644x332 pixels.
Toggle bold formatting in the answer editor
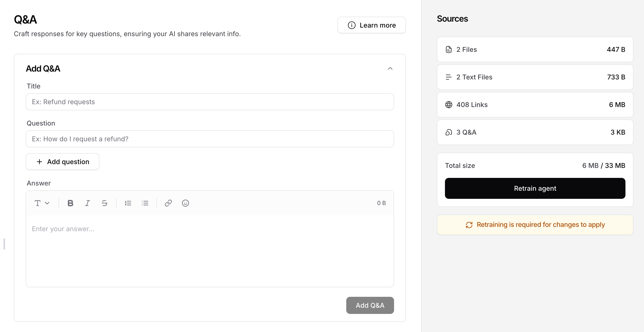70,203
